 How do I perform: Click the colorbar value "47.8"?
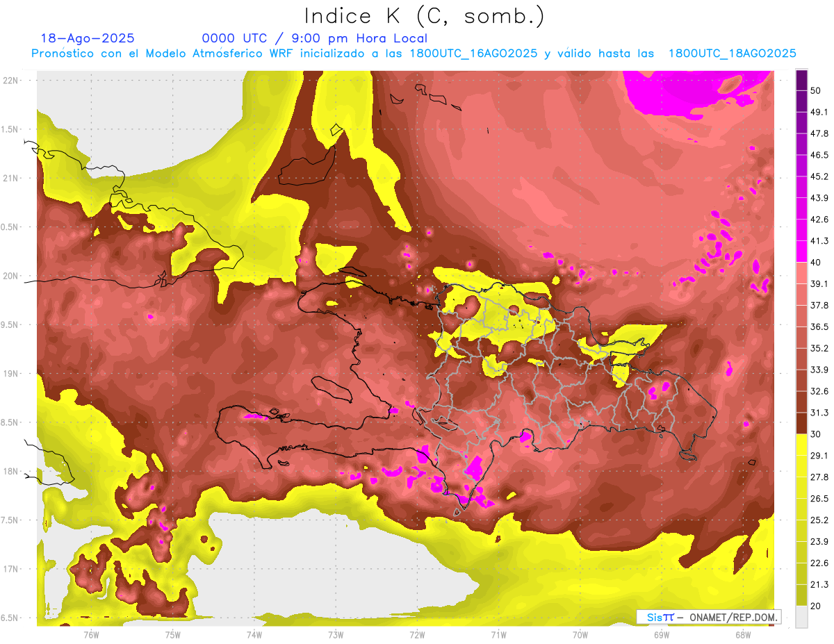pos(819,133)
